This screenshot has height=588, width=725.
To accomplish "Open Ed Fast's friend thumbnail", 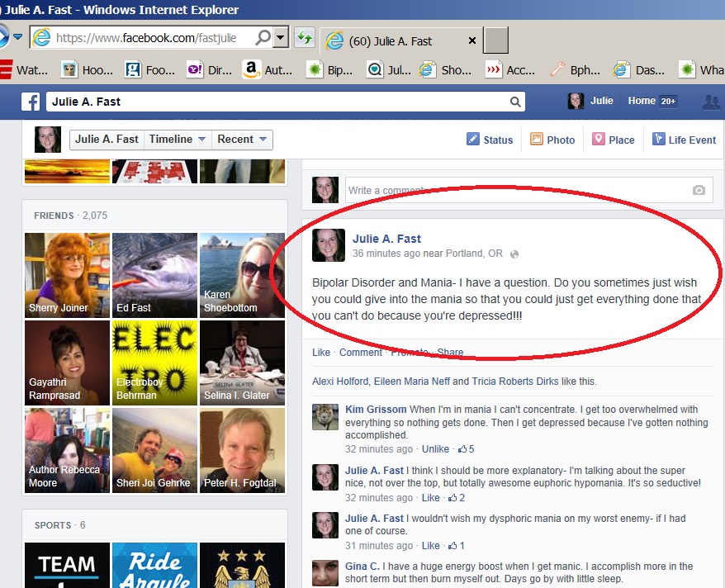I will tap(154, 275).
